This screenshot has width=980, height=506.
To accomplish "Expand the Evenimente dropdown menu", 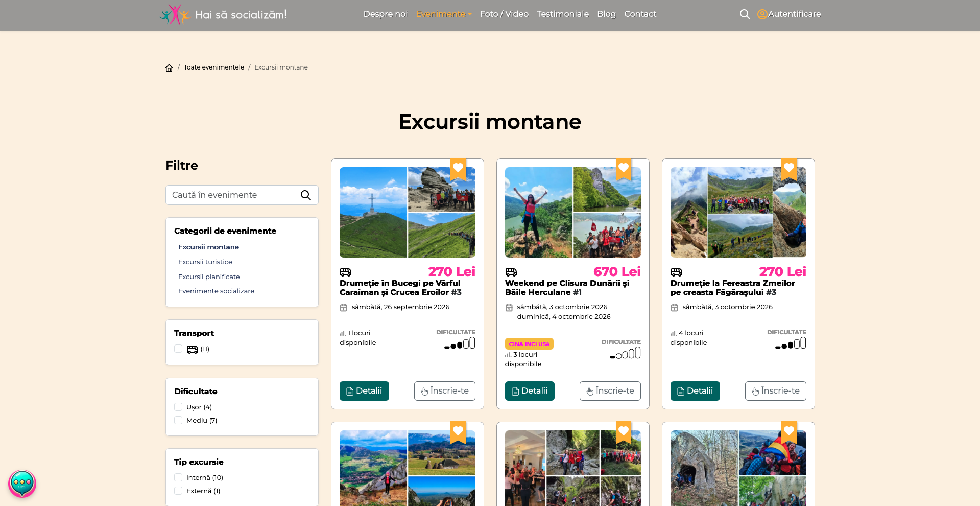I will pos(444,14).
